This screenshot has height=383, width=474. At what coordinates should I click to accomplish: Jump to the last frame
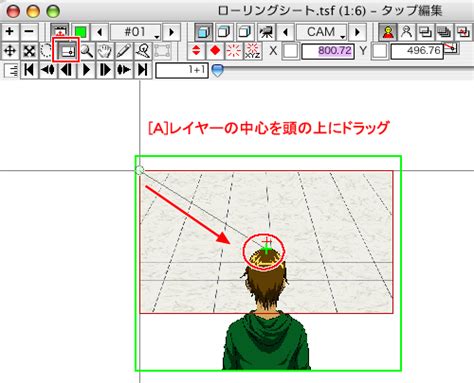[x=143, y=70]
